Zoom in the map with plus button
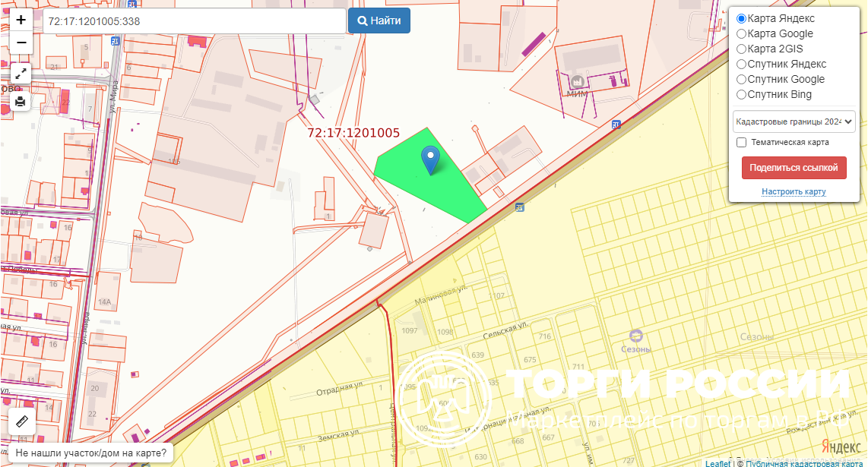This screenshot has height=467, width=868. point(21,21)
